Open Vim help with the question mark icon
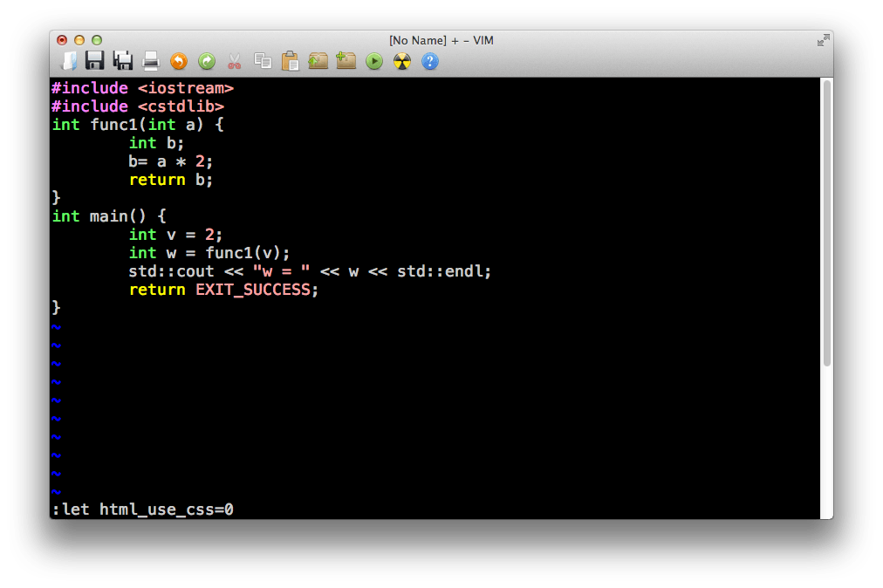The image size is (883, 588). 429,61
